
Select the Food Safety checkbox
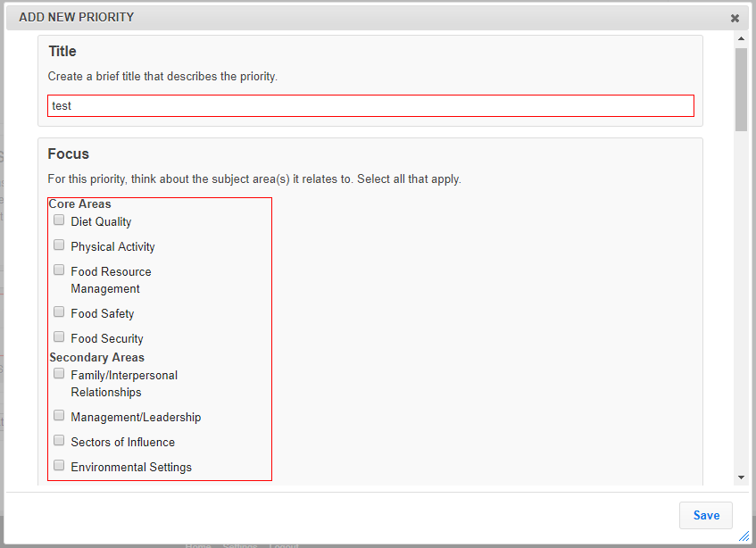click(59, 312)
